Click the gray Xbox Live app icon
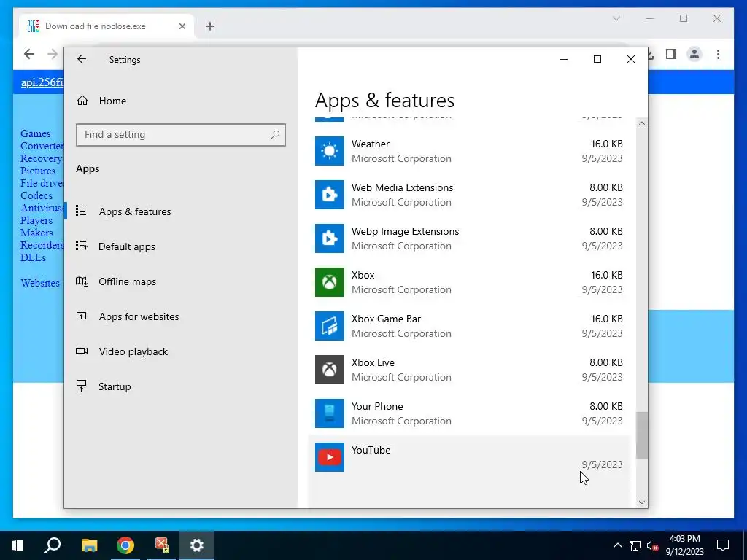Screen dimensions: 747x560 click(x=329, y=370)
